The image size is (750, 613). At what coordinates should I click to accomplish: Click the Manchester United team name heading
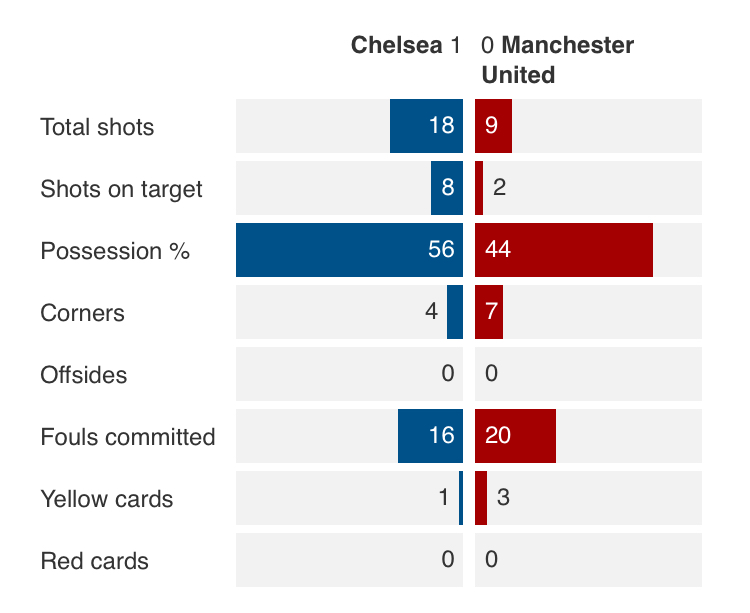click(x=558, y=60)
